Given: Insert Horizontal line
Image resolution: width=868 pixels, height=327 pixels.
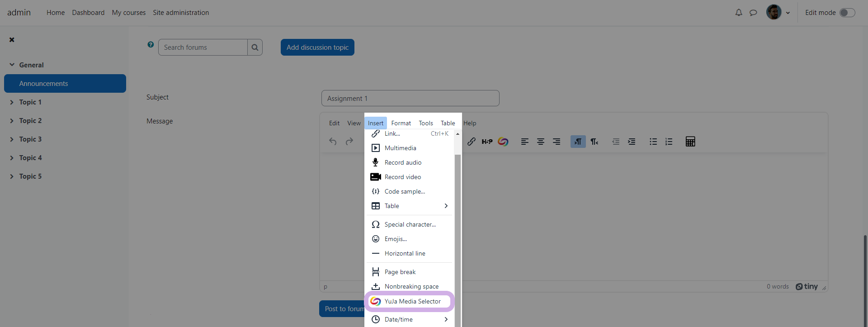Looking at the screenshot, I should [x=410, y=253].
